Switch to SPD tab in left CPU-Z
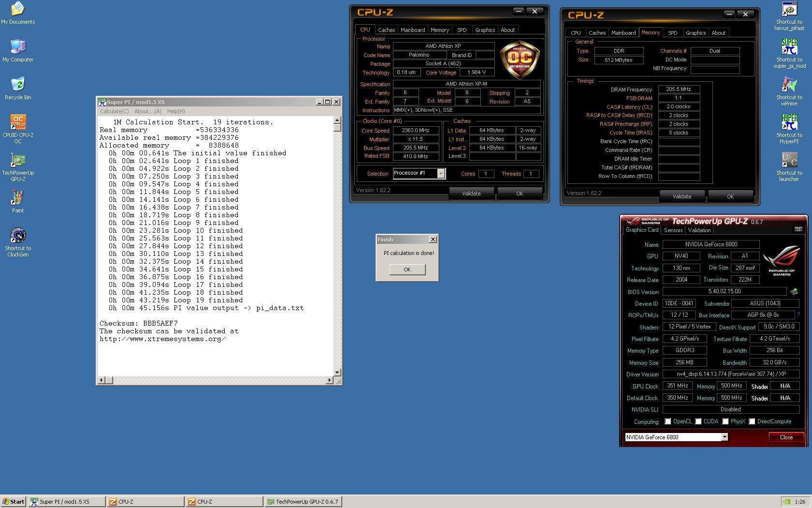Screen dimensions: 812x508 pos(462,30)
